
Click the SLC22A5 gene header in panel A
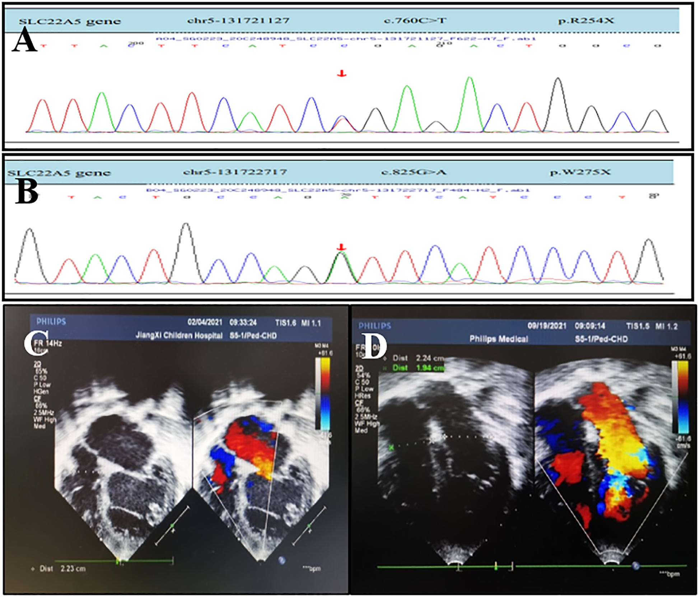pos(70,22)
